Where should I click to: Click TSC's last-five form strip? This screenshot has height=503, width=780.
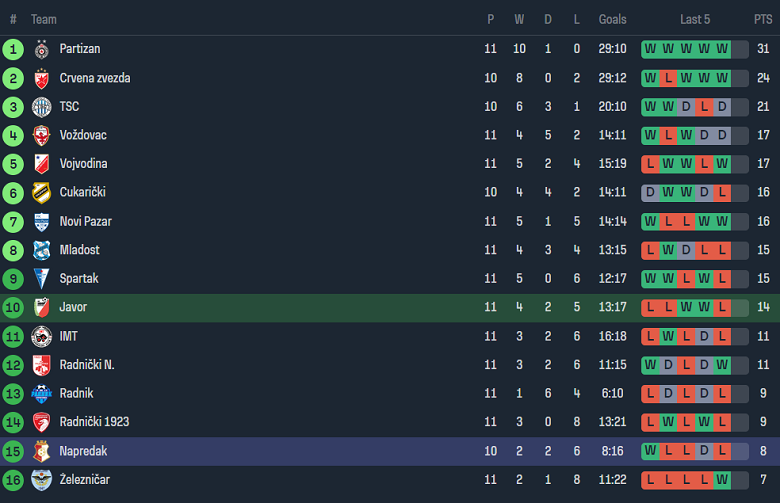(686, 107)
